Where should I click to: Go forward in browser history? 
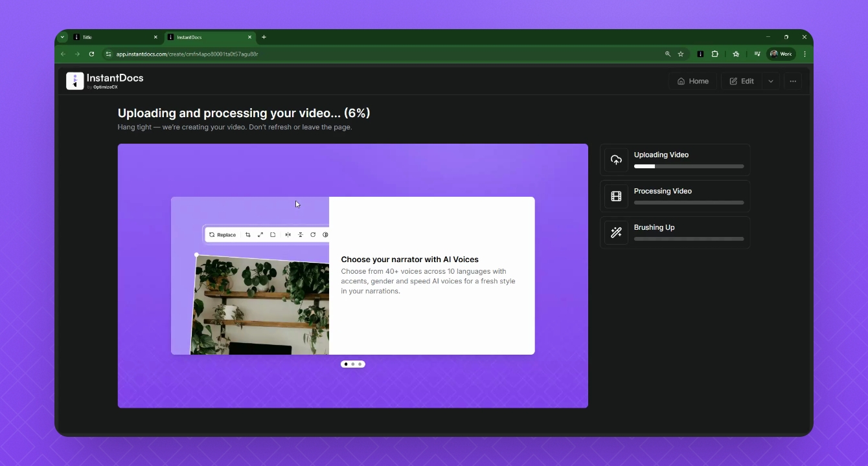pyautogui.click(x=77, y=54)
